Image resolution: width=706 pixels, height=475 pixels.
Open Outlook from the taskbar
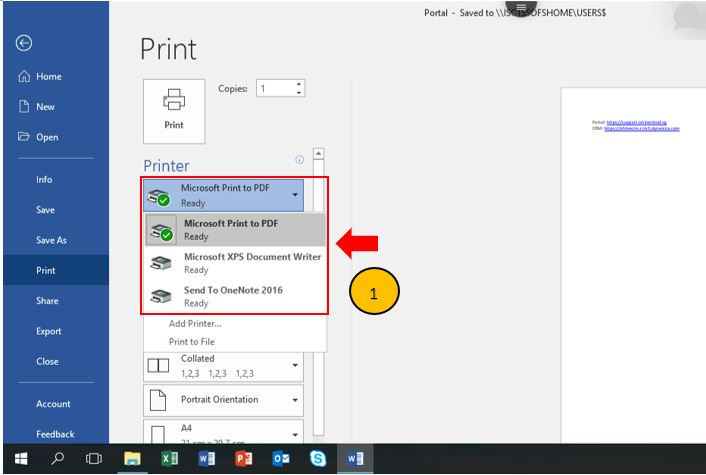click(281, 459)
